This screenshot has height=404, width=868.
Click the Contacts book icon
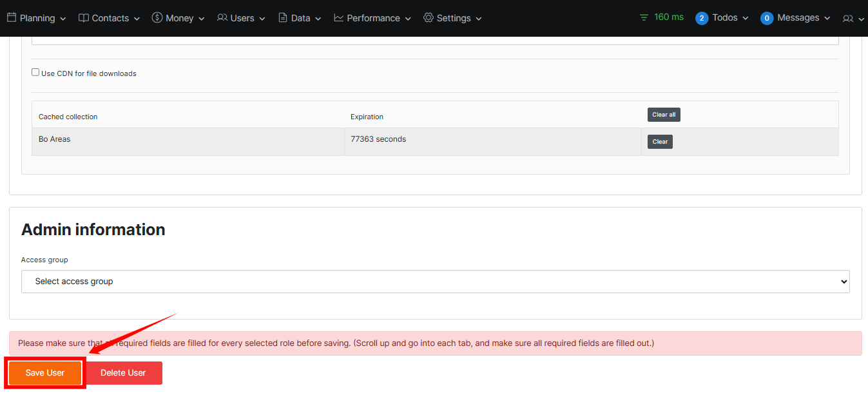(84, 18)
